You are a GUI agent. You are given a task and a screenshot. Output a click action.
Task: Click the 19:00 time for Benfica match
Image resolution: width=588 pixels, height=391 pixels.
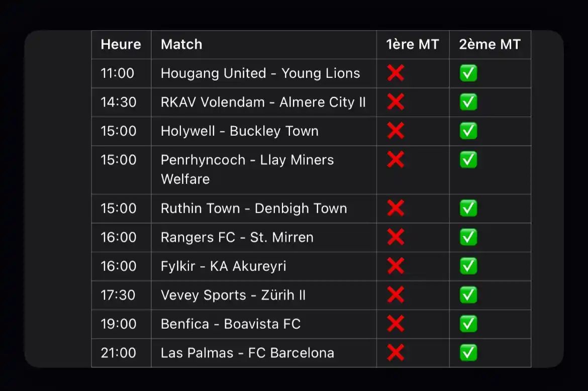(x=119, y=324)
